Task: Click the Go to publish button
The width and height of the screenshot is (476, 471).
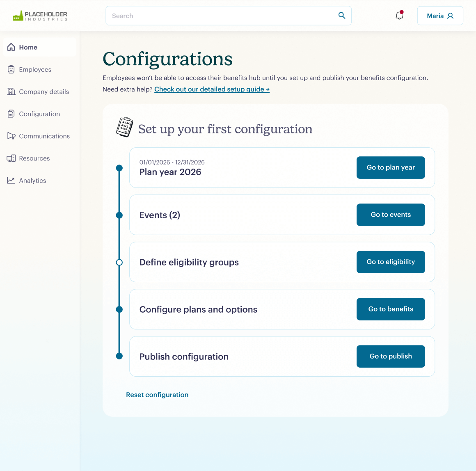Action: [390, 356]
